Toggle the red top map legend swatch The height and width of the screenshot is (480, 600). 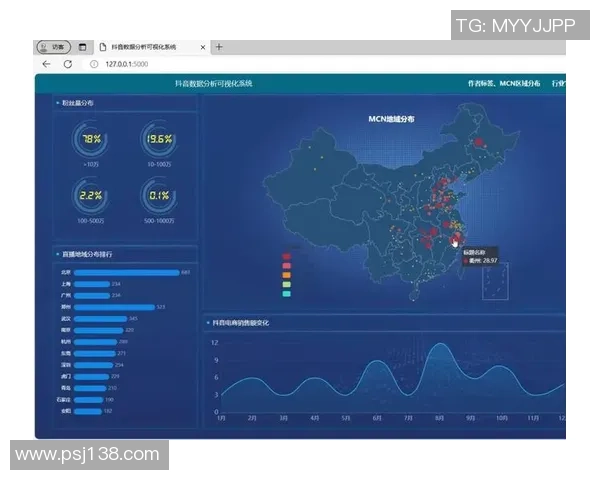click(287, 257)
